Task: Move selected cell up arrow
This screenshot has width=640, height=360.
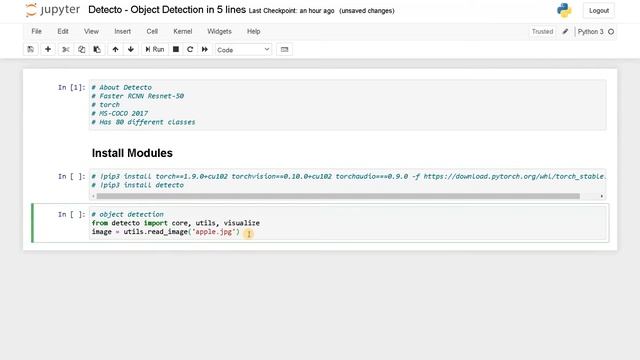Action: [115, 49]
